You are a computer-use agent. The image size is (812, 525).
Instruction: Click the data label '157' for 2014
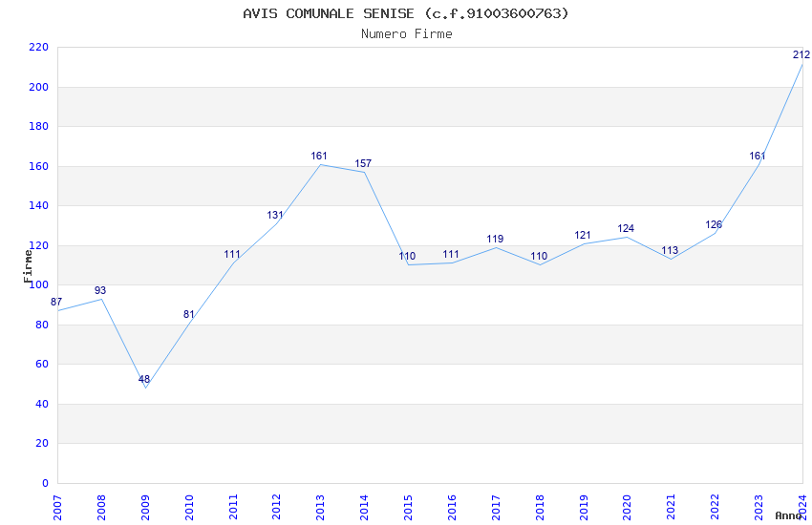[363, 163]
